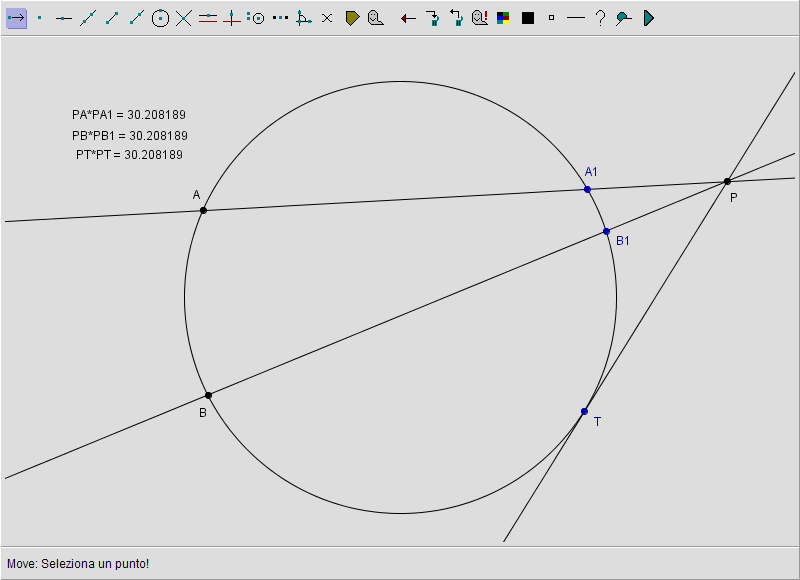Click the red Back arrow icon

point(408,18)
